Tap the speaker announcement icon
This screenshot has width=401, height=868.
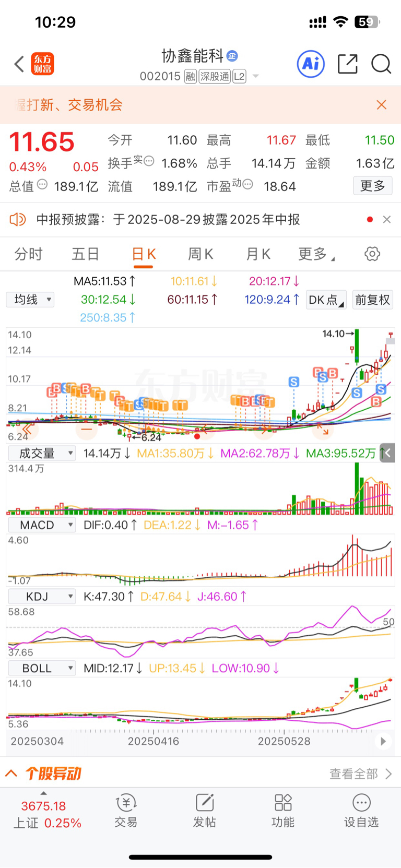click(18, 219)
